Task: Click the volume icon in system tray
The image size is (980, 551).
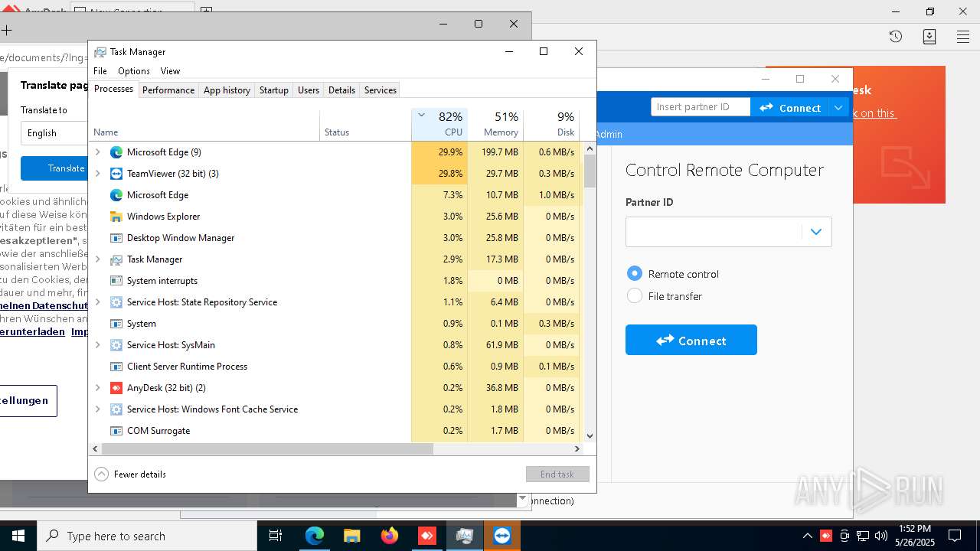Action: click(880, 536)
